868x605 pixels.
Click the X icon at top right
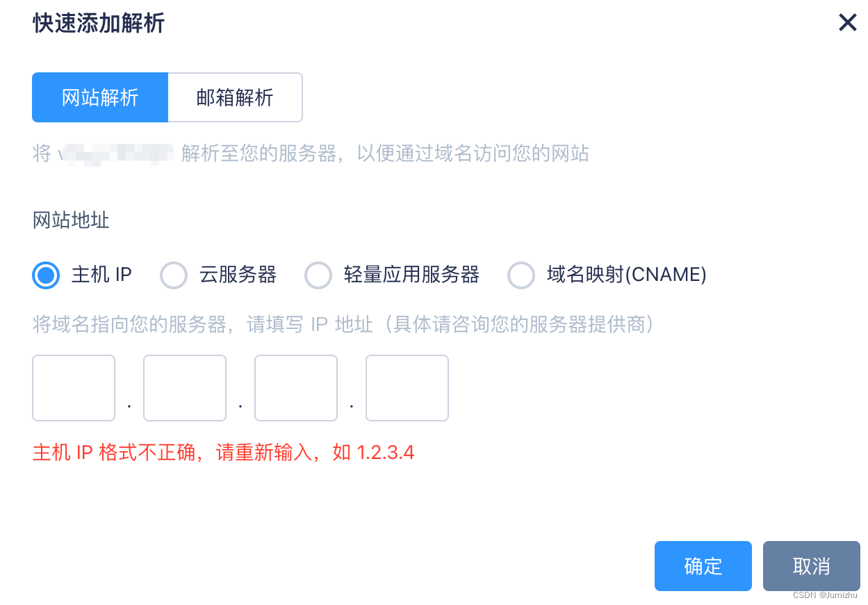point(847,22)
